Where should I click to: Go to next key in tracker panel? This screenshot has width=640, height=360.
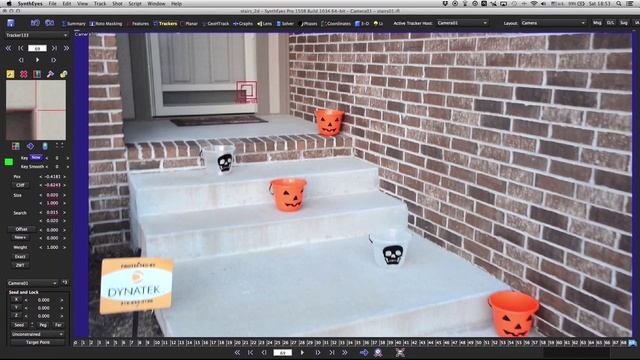[x=54, y=48]
